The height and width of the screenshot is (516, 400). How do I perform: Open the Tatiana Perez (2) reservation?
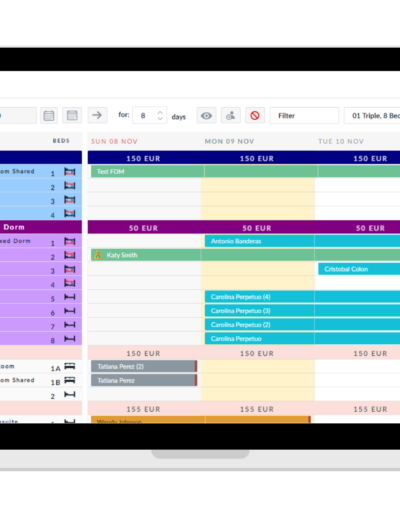pos(144,366)
